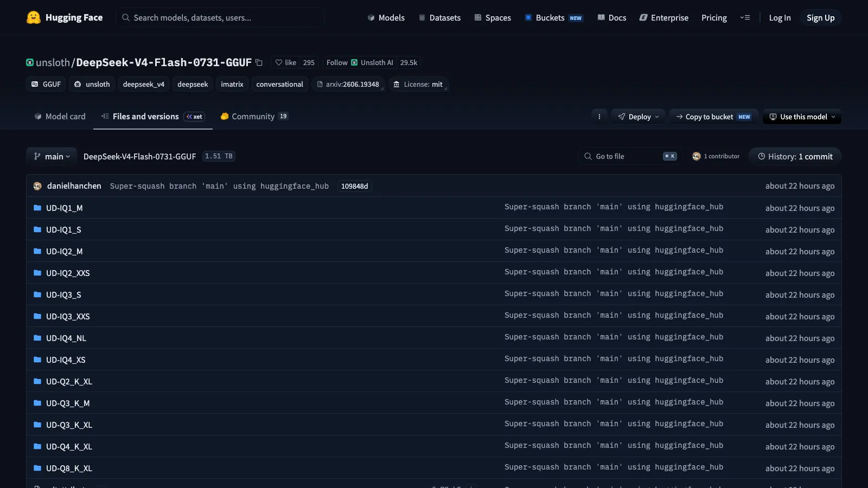Open the UD-IQ3_XXS folder icon
The height and width of the screenshot is (488, 868).
click(x=37, y=316)
